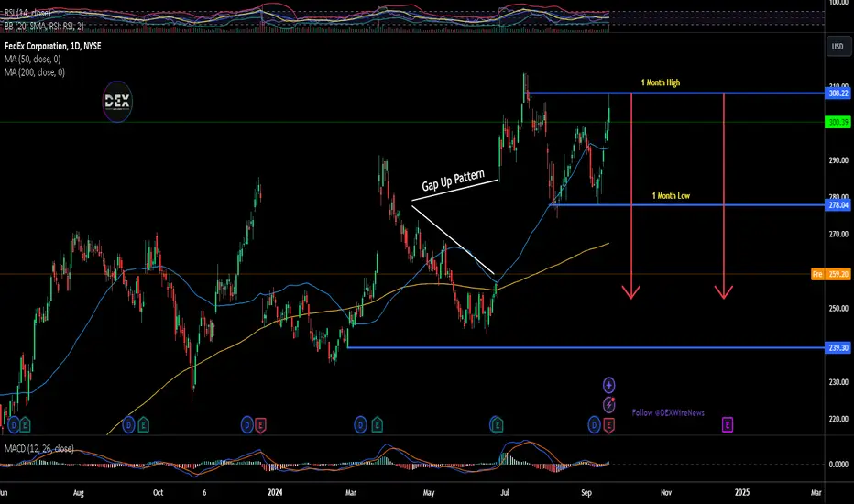Click the green 300.39 current price label
The height and width of the screenshot is (504, 854).
(838, 122)
